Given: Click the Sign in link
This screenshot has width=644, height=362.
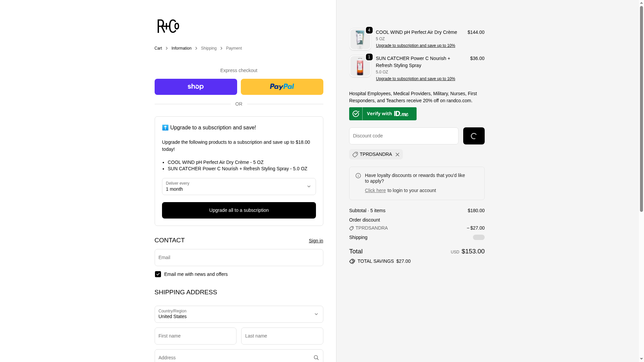Looking at the screenshot, I should coord(316,241).
